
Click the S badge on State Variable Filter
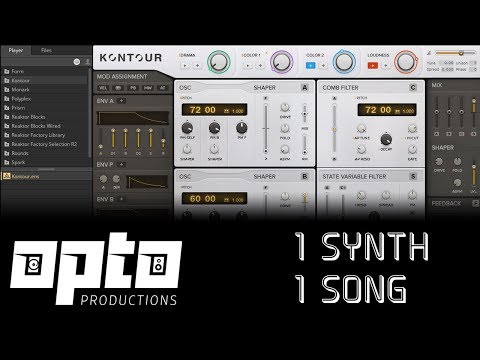click(x=413, y=176)
